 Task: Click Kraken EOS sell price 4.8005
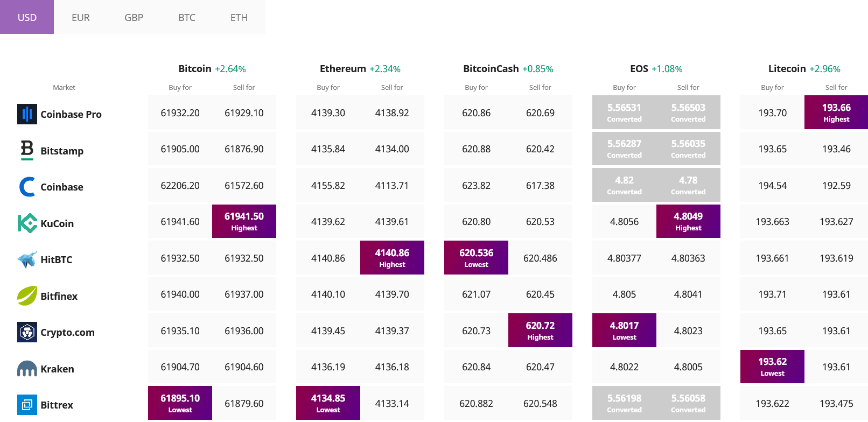point(688,367)
